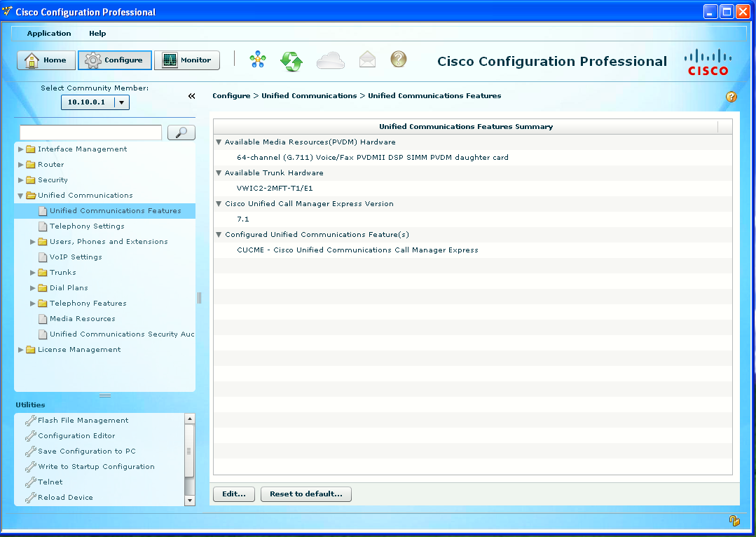This screenshot has height=537, width=756.
Task: Click the orange page help icon
Action: [x=731, y=97]
